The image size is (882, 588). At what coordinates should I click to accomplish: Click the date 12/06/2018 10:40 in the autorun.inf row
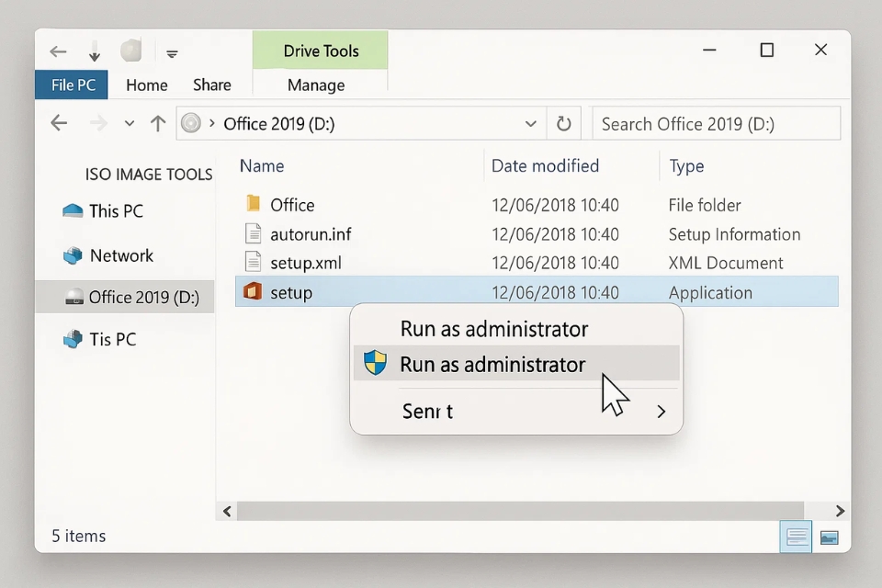555,234
